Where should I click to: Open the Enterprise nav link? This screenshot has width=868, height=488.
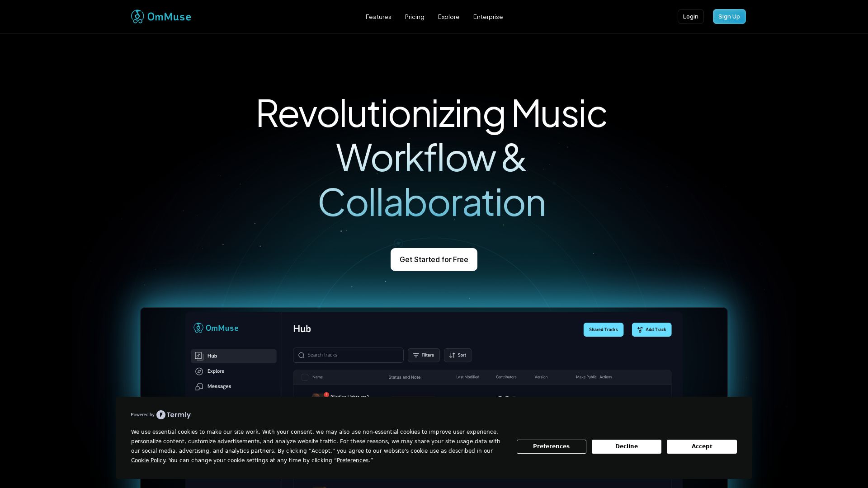(488, 17)
